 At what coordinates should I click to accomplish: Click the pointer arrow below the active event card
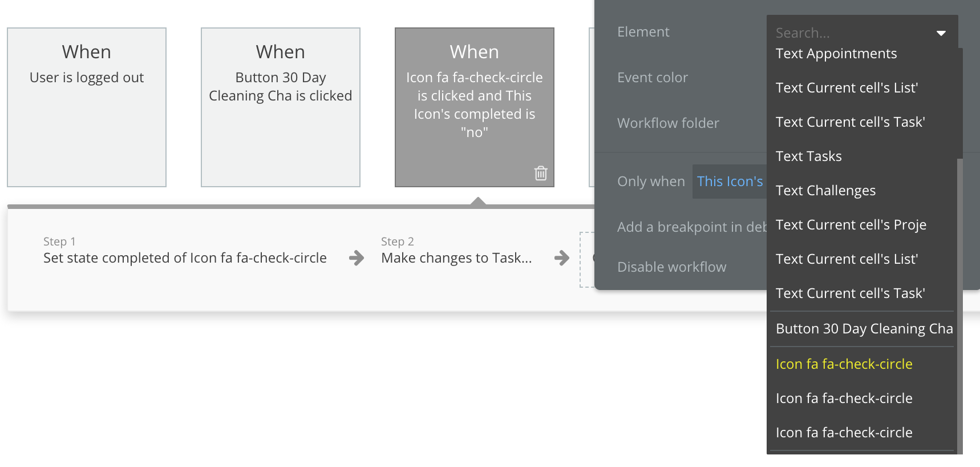[477, 201]
